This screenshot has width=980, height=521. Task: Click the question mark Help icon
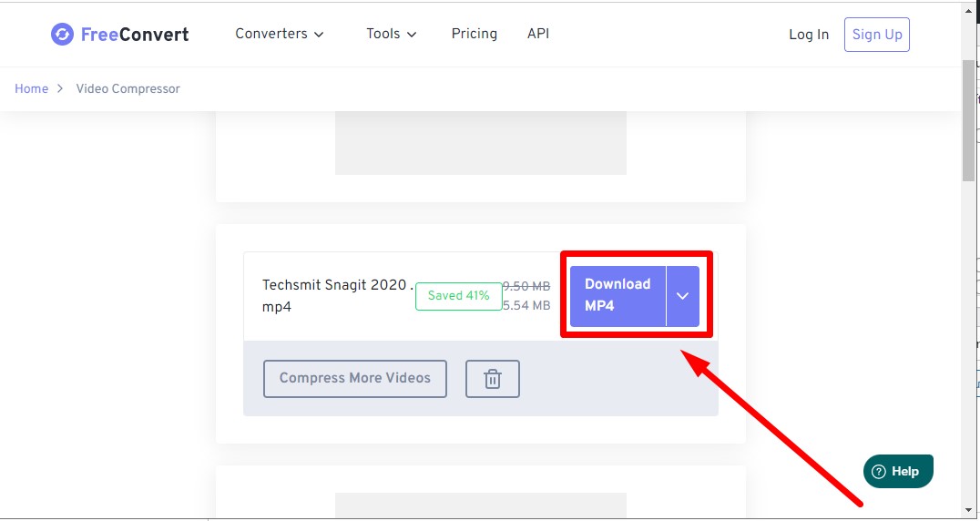879,472
